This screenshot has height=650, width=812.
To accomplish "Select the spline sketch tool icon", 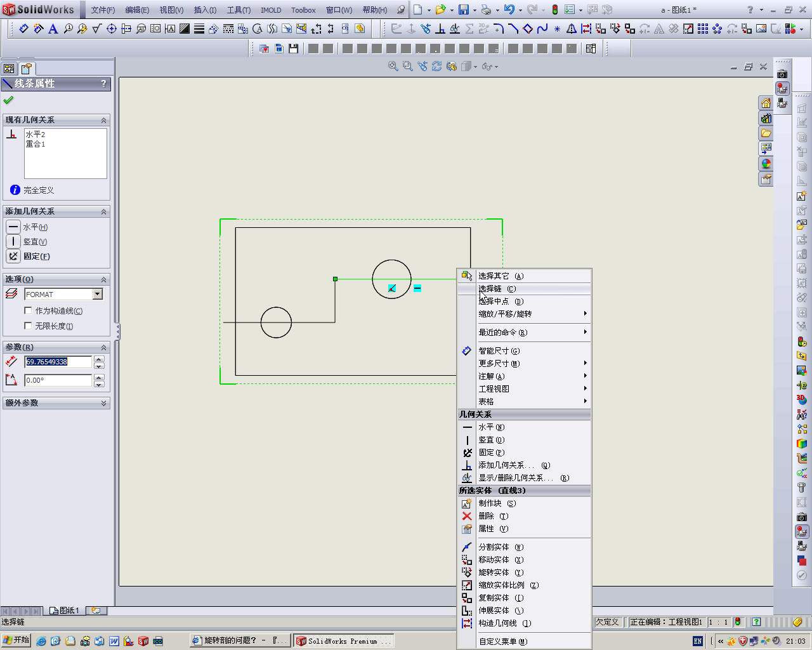I will click(542, 29).
